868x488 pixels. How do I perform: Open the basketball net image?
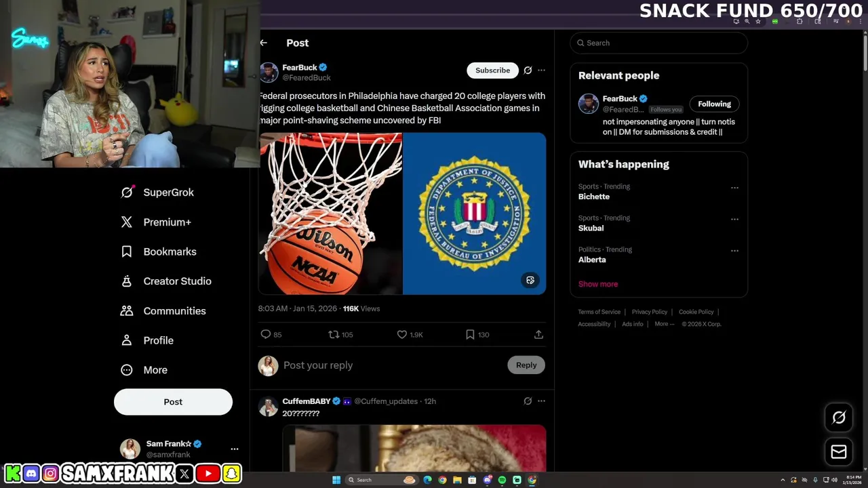pos(330,213)
